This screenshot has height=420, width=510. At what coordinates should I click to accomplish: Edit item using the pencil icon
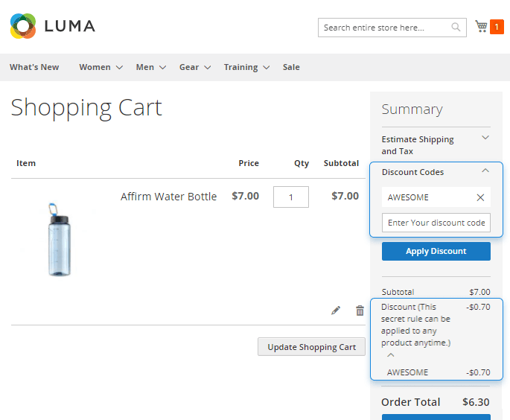(336, 311)
